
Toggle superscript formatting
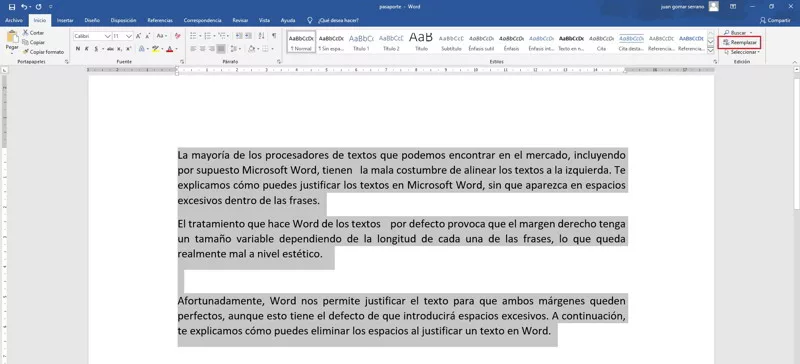[x=128, y=49]
